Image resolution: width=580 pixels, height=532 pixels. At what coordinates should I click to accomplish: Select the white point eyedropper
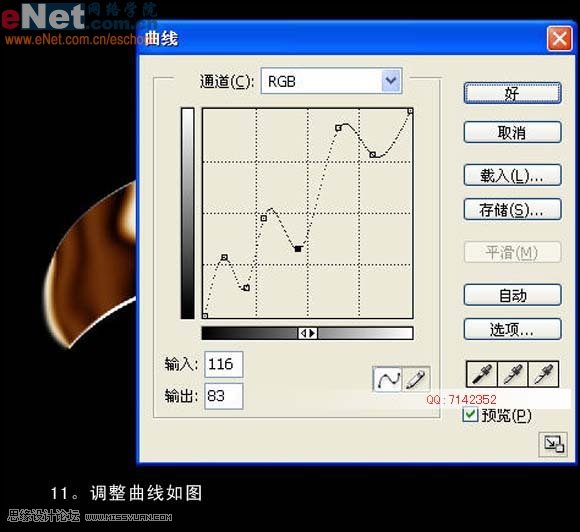click(x=543, y=374)
